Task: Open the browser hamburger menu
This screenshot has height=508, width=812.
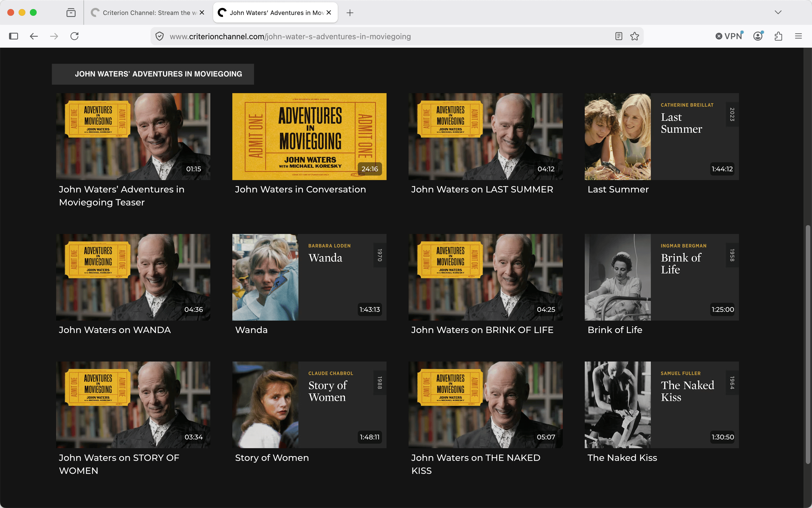Action: coord(798,36)
